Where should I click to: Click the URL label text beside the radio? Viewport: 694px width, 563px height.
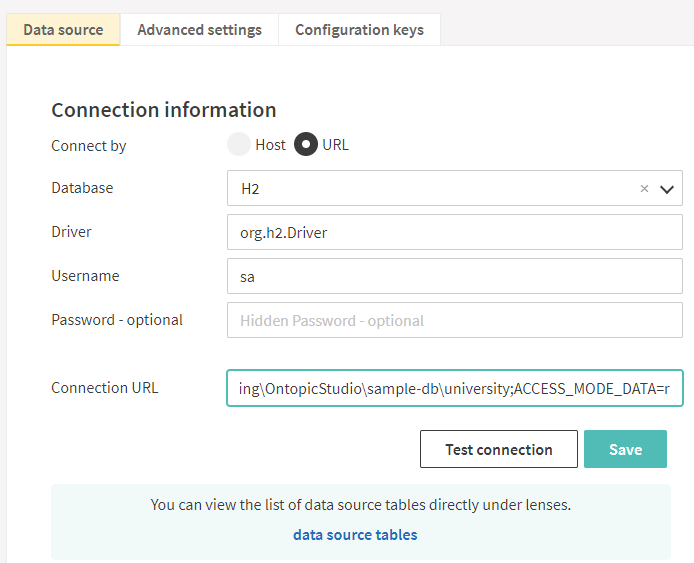(335, 145)
